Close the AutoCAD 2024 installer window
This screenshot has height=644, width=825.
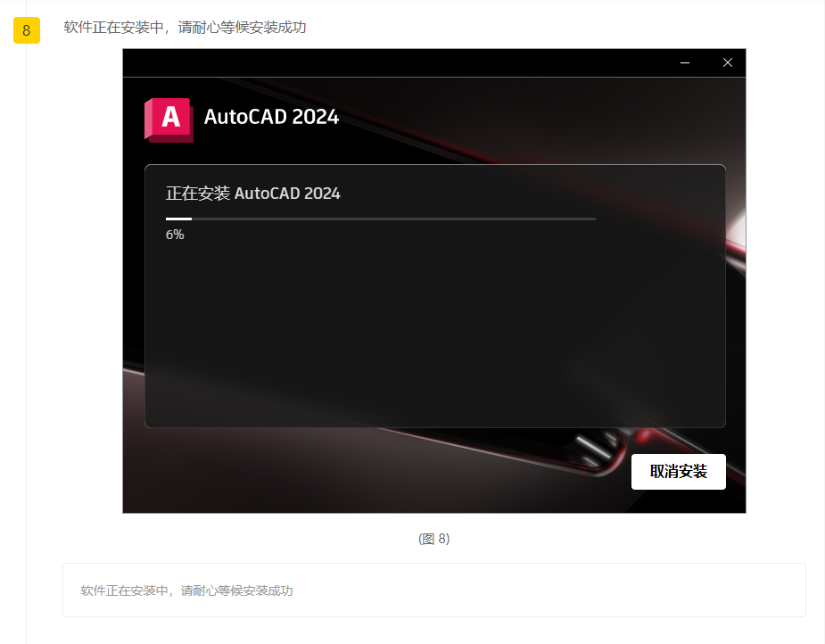click(x=727, y=62)
